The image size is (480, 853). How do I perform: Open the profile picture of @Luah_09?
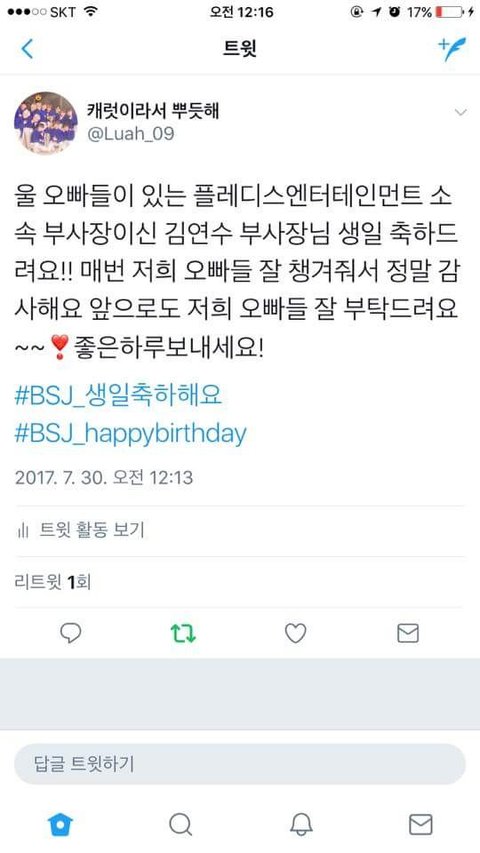pyautogui.click(x=46, y=123)
